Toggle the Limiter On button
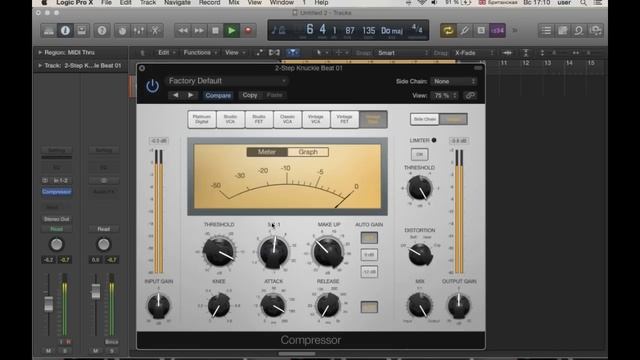Screen dimensions: 640x360 click(419, 155)
